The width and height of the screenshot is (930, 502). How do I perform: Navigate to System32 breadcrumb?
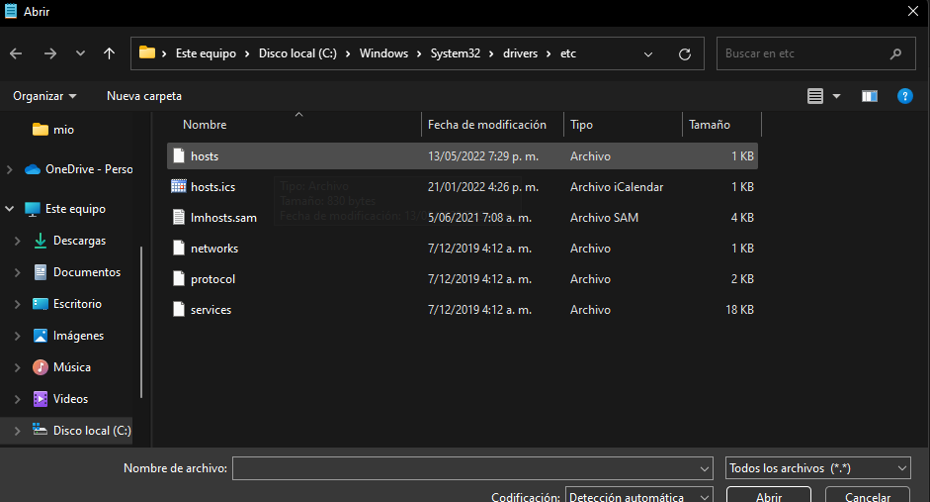click(x=456, y=53)
